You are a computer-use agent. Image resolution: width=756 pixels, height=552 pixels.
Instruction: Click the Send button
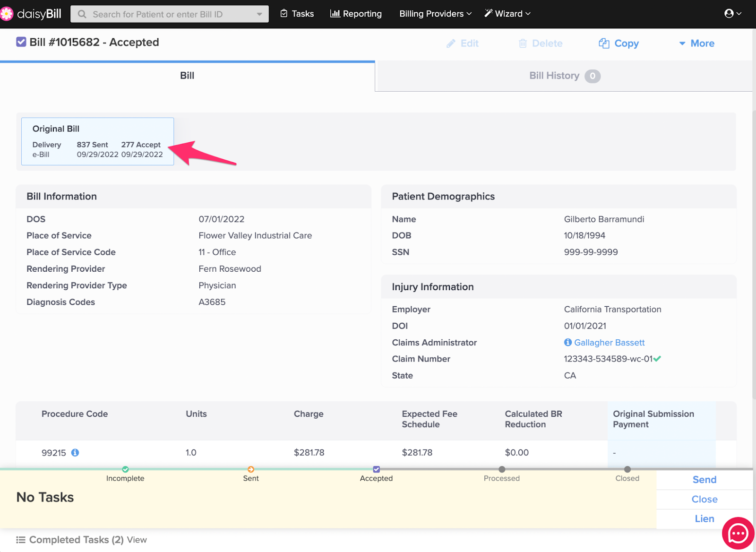coord(704,480)
